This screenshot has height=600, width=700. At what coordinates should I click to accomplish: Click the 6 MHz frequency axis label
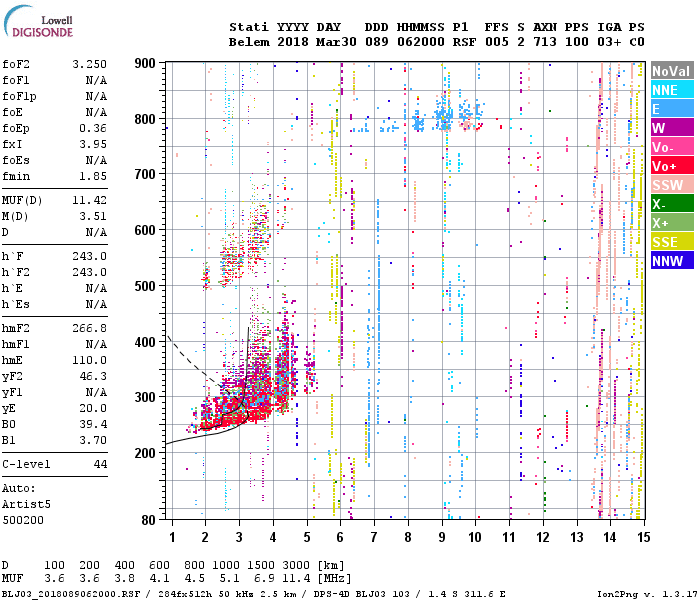[x=340, y=537]
